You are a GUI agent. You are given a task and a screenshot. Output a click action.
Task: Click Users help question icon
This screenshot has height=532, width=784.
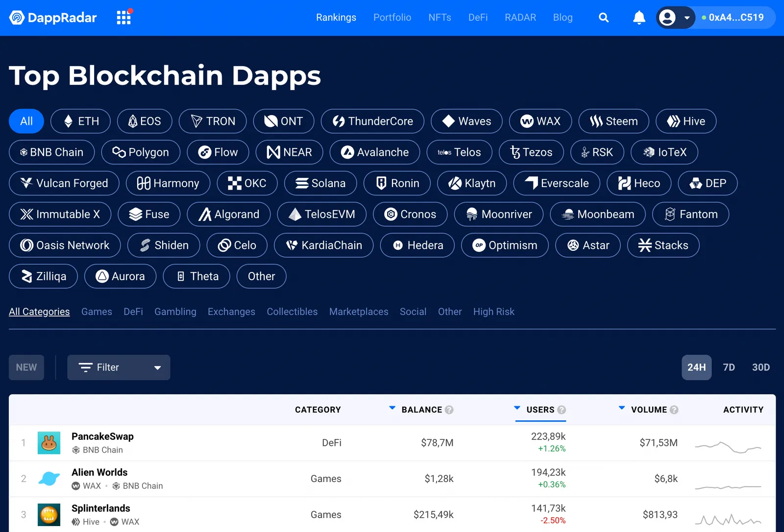coord(562,410)
